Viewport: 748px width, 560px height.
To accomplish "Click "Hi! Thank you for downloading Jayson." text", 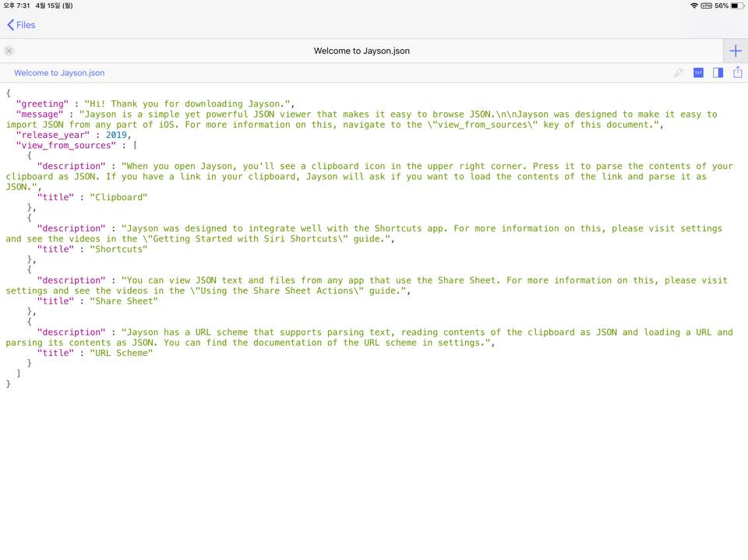I will click(188, 104).
